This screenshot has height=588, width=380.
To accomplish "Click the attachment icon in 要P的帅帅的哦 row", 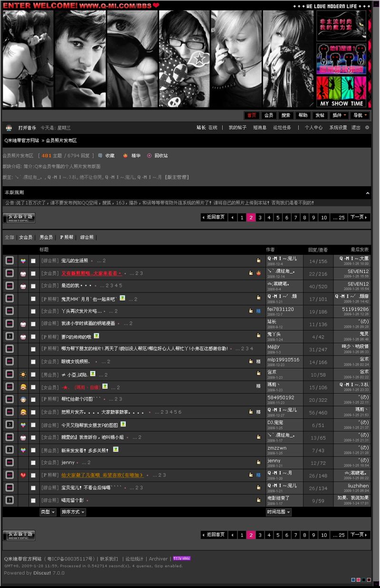I will 96,336.
